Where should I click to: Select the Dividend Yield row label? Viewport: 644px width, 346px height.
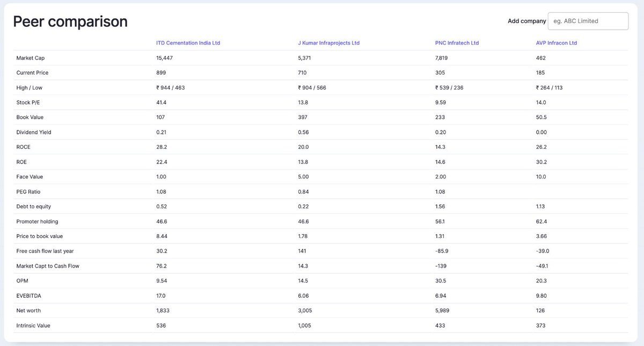(x=34, y=132)
